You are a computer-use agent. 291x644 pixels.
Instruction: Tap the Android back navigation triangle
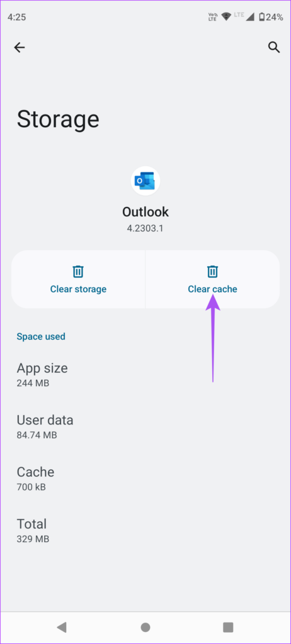(x=62, y=627)
